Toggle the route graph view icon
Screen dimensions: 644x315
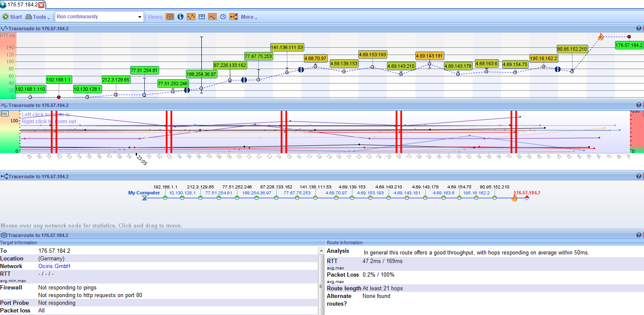191,17
